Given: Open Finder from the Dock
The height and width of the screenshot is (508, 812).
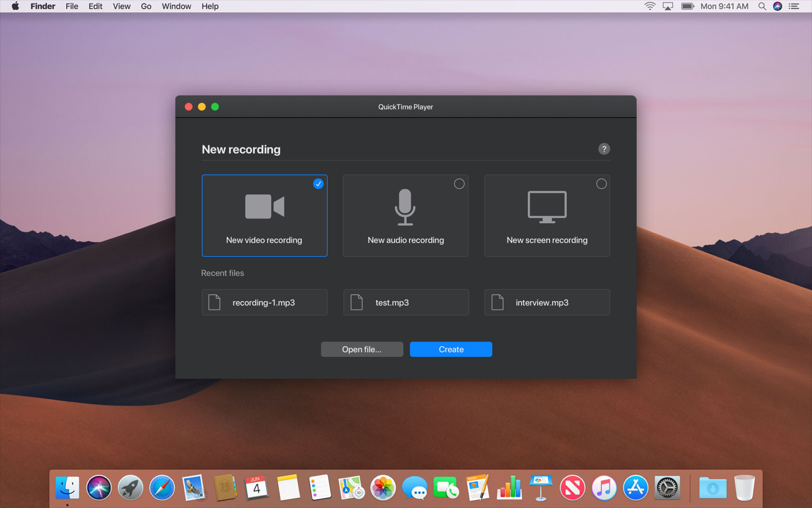Looking at the screenshot, I should pos(68,488).
